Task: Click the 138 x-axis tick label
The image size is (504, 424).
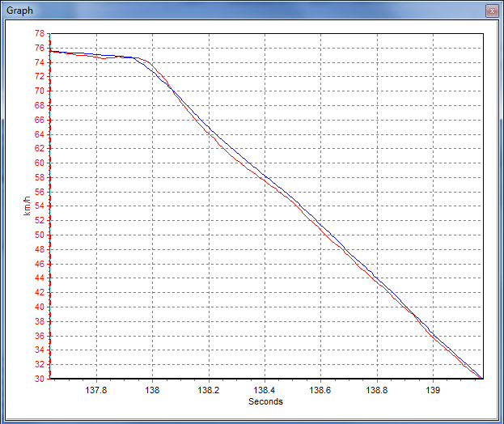Action: click(x=152, y=389)
